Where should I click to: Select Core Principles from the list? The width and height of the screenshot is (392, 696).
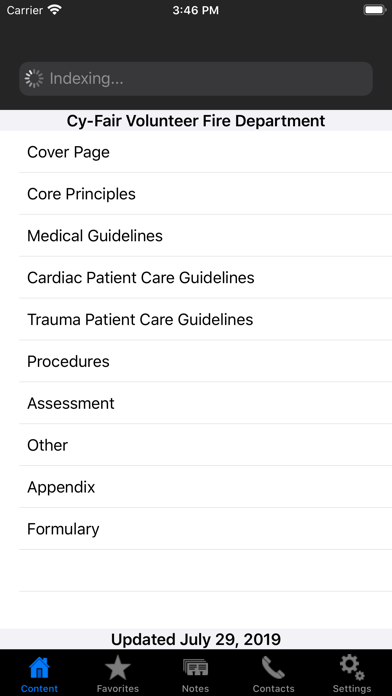[x=205, y=194]
